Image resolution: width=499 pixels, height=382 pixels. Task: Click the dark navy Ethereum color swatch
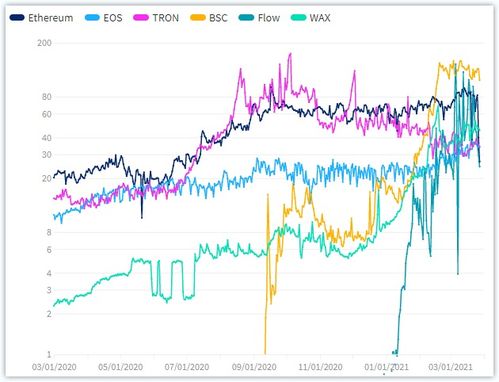click(x=17, y=18)
